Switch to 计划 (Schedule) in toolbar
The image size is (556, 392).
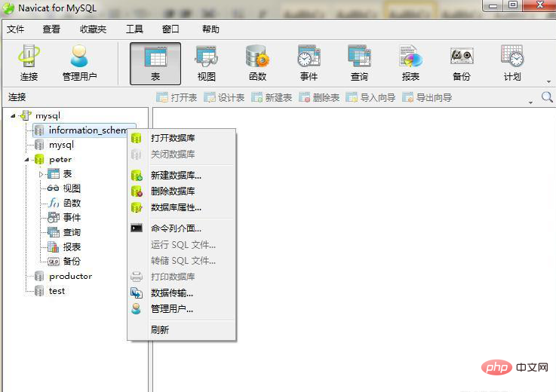coord(512,63)
